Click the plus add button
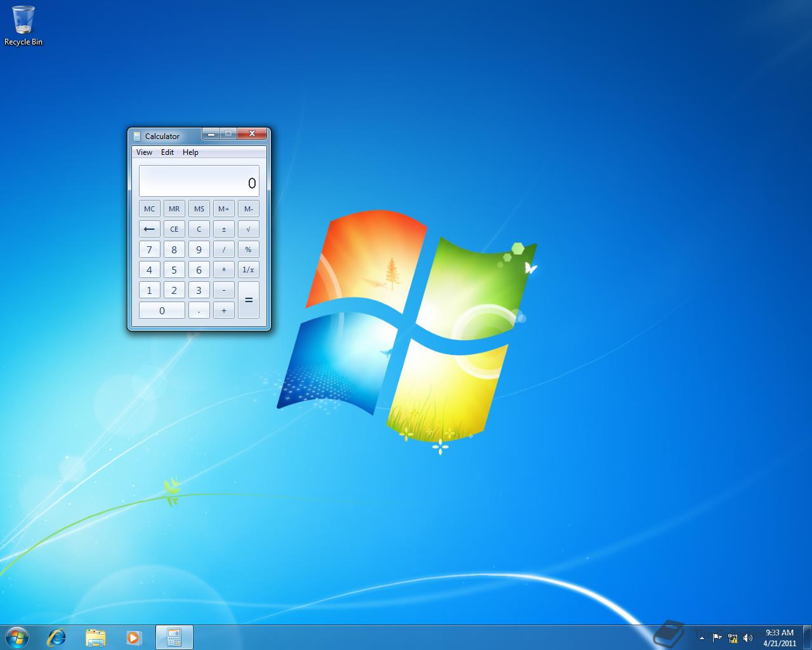 coord(224,310)
